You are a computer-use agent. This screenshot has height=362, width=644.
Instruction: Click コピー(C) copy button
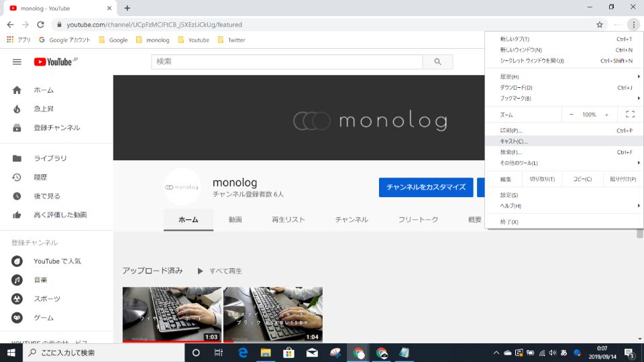pos(582,179)
